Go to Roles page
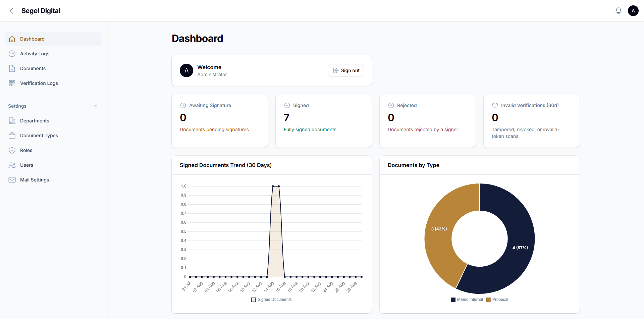This screenshot has height=319, width=644. click(54, 150)
